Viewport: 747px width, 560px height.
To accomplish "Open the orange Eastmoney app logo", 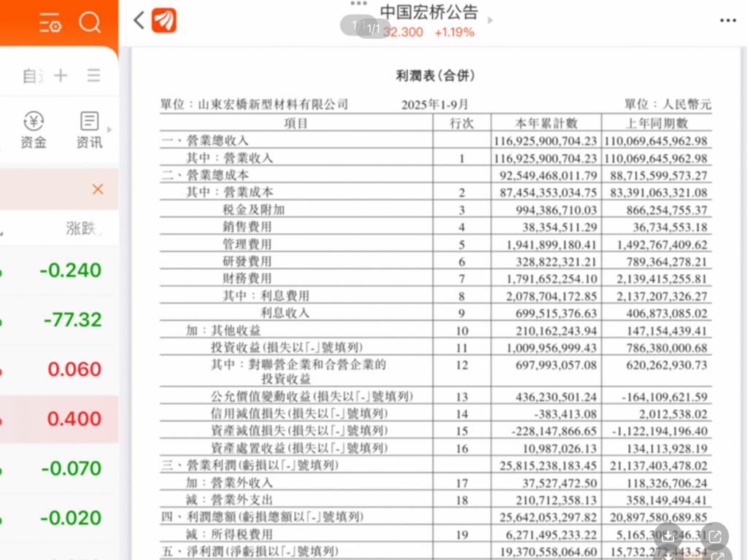I will (x=164, y=20).
